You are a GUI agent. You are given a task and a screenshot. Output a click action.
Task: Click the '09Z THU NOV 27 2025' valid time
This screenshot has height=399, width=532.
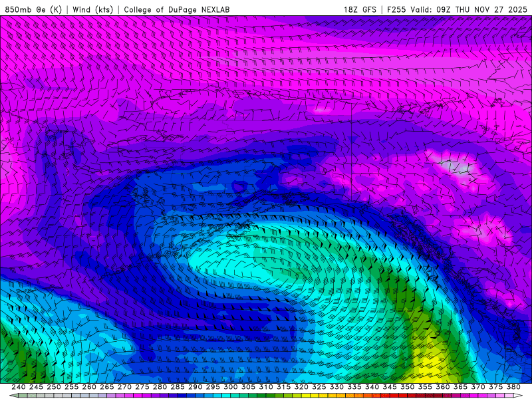click(481, 9)
